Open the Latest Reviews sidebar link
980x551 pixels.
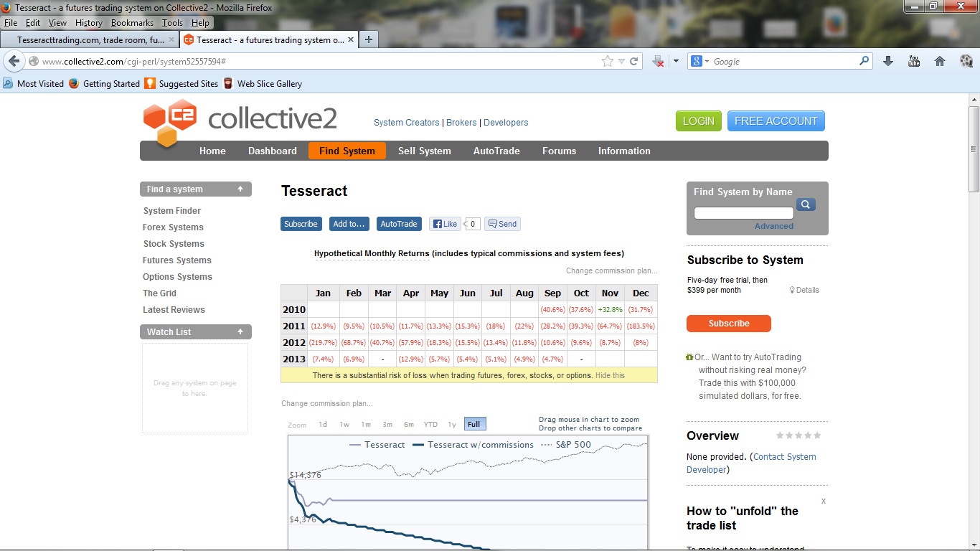click(174, 310)
